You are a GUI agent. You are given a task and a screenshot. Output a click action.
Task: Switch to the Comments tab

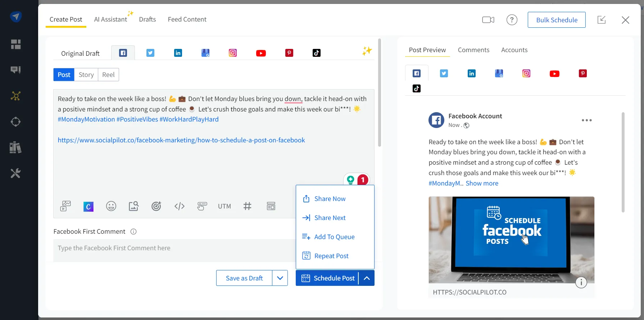(x=473, y=50)
